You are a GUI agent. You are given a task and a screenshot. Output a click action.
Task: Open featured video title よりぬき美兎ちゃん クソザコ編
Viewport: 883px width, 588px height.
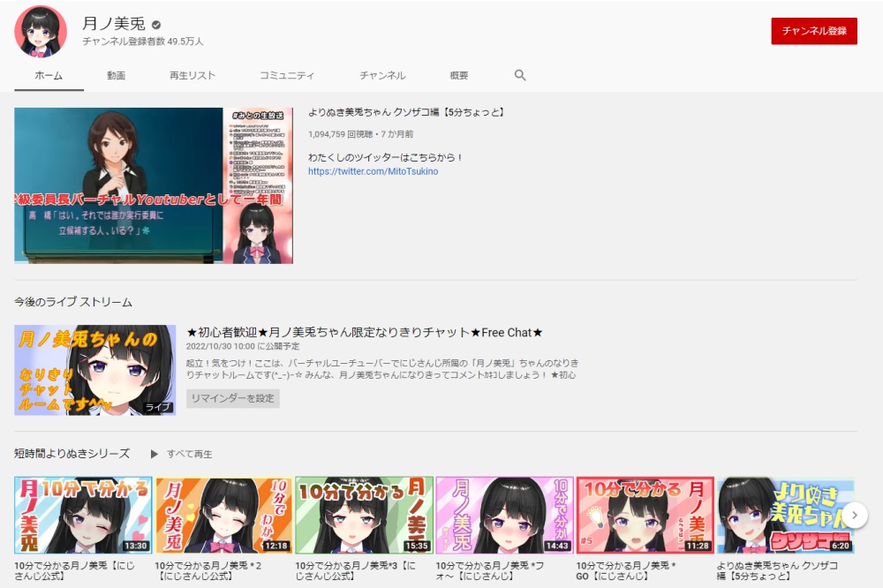tap(406, 112)
